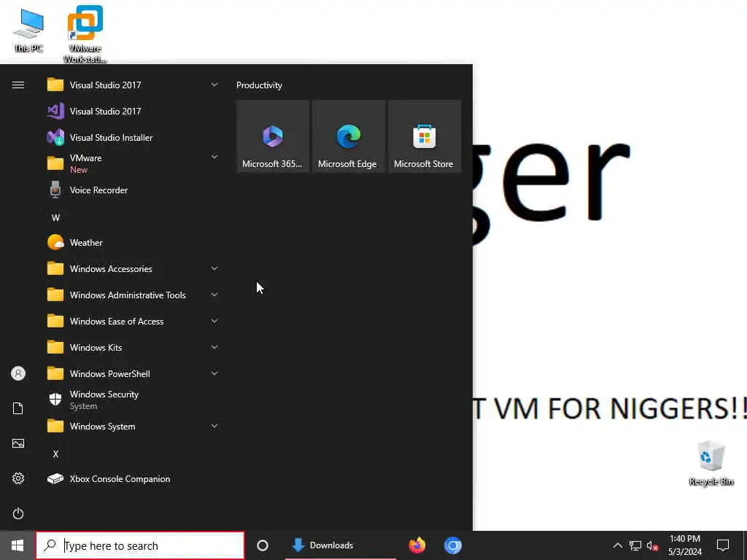The image size is (747, 560).
Task: Show hidden tray icons chevron
Action: (617, 545)
